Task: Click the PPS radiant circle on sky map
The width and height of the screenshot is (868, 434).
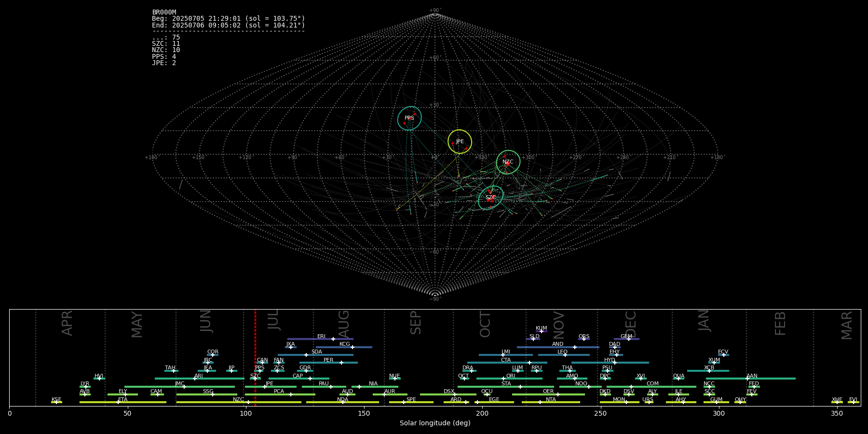Action: [409, 118]
